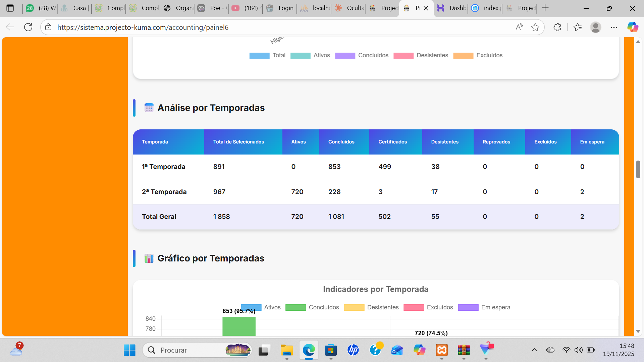Add page to favorites star icon
Image resolution: width=644 pixels, height=362 pixels.
[x=535, y=27]
